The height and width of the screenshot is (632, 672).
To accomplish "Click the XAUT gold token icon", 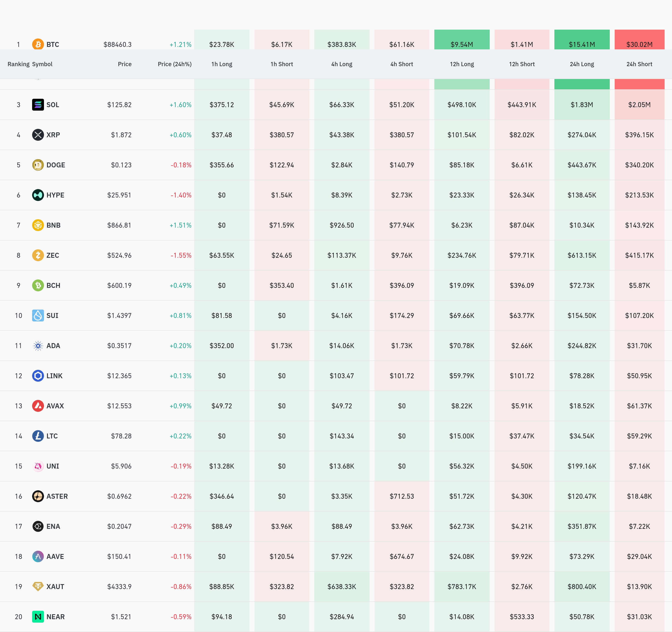I will [38, 586].
